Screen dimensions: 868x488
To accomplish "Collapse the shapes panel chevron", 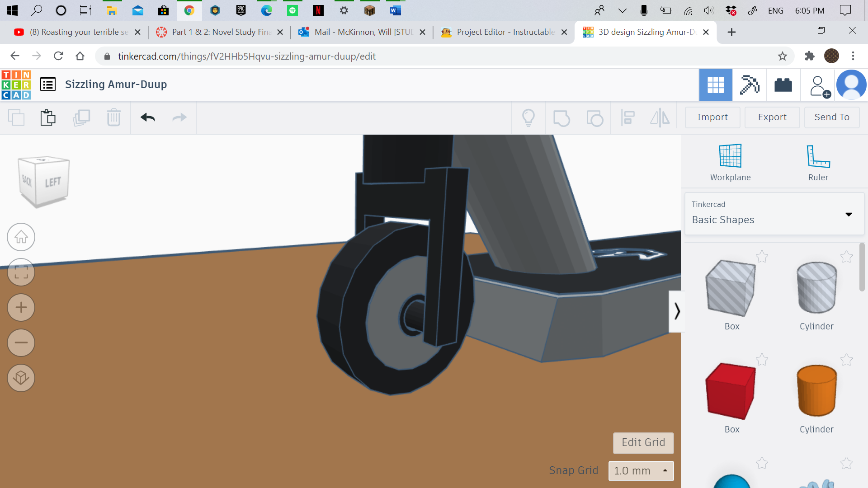I will 676,311.
